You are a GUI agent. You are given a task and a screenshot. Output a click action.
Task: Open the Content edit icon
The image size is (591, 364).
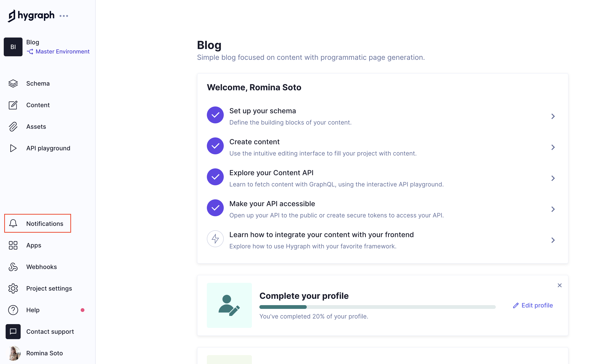13,105
